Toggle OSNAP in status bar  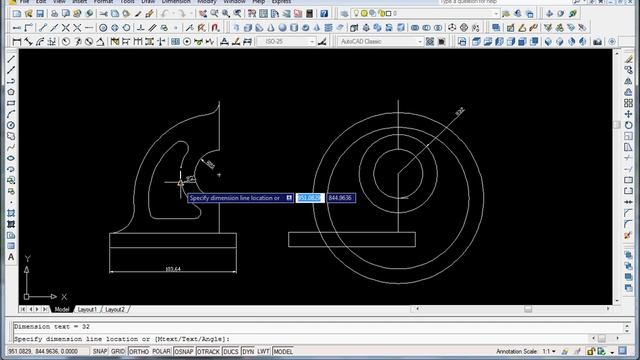pos(184,351)
